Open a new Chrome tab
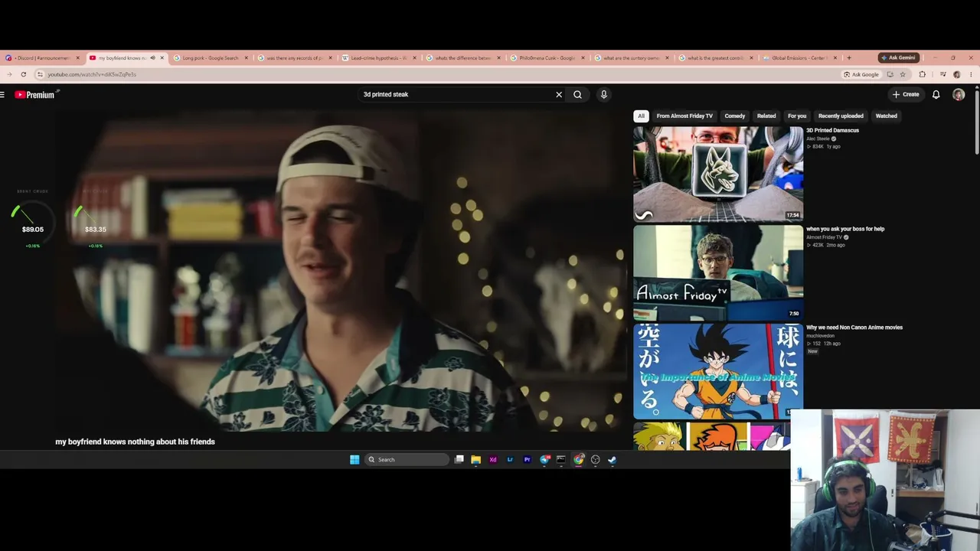This screenshot has height=551, width=980. pos(848,58)
